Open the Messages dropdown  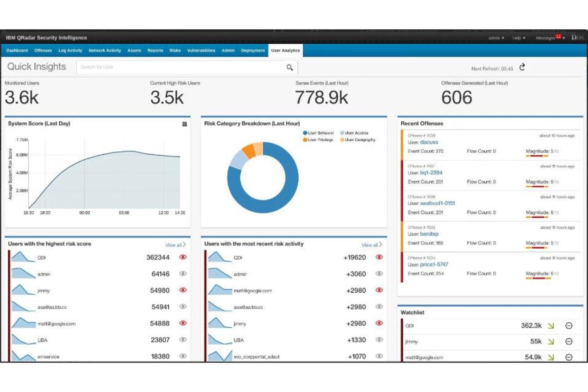pyautogui.click(x=546, y=38)
